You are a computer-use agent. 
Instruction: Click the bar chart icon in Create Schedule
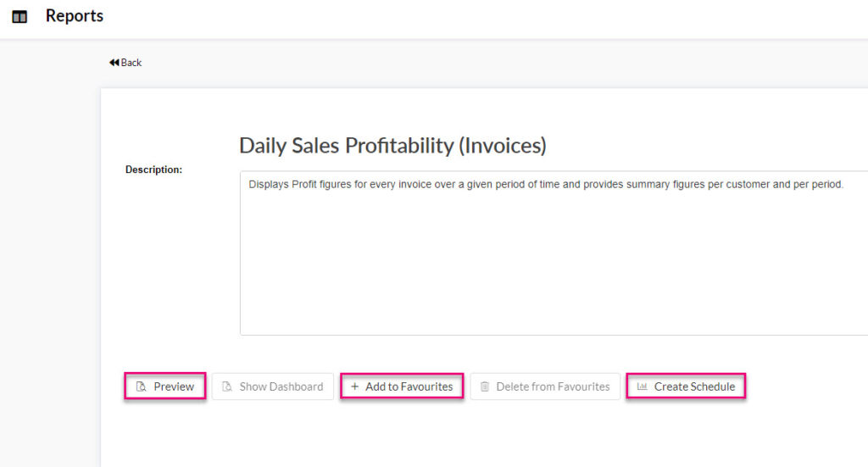[x=643, y=386]
